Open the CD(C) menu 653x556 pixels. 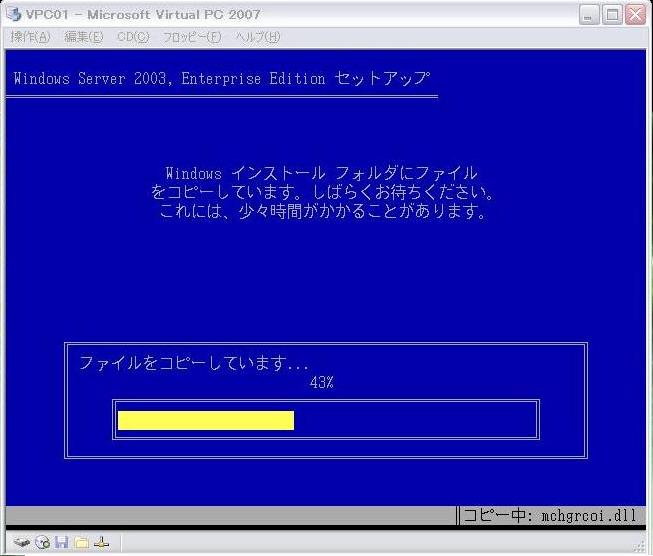pos(133,37)
